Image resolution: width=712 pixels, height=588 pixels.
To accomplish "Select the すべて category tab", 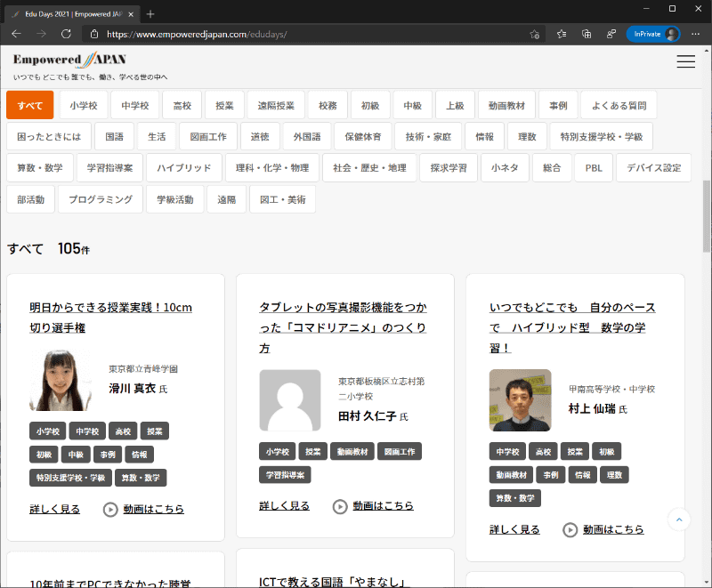I will point(29,104).
